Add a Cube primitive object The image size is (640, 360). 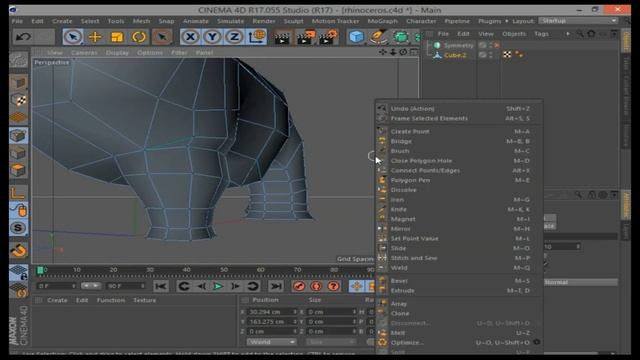[356, 37]
